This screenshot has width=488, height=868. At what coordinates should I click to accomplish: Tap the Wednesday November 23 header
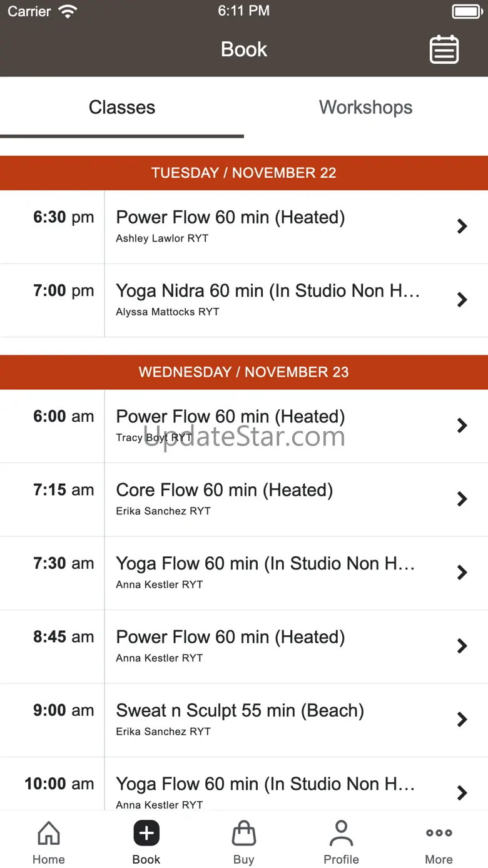click(x=244, y=372)
